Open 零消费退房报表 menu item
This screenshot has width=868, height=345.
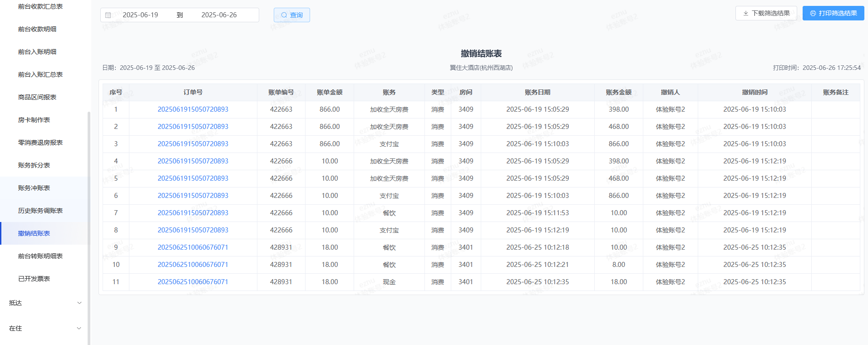(x=40, y=143)
